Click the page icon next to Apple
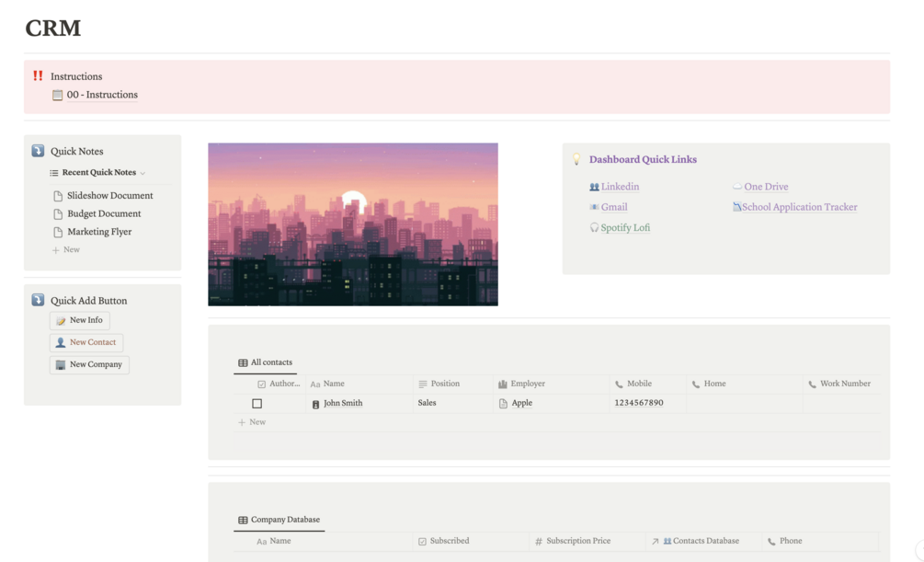Screen dimensions: 924x562 (x=503, y=404)
